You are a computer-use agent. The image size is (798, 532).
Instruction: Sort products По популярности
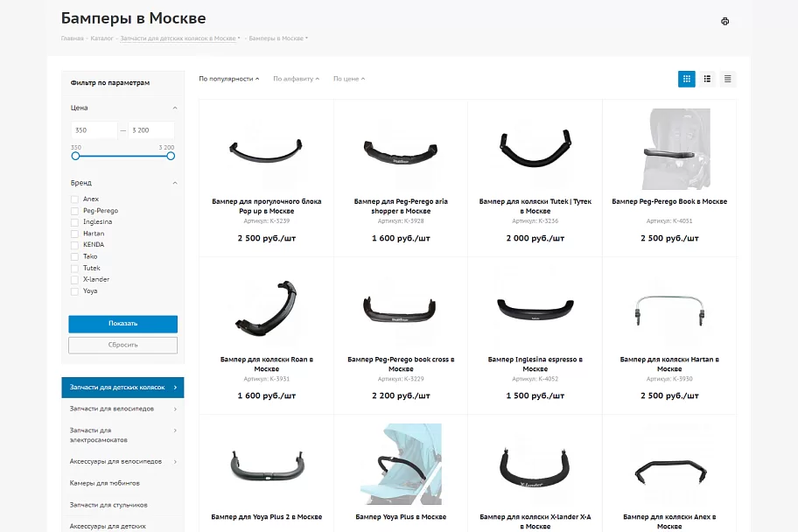(x=228, y=79)
